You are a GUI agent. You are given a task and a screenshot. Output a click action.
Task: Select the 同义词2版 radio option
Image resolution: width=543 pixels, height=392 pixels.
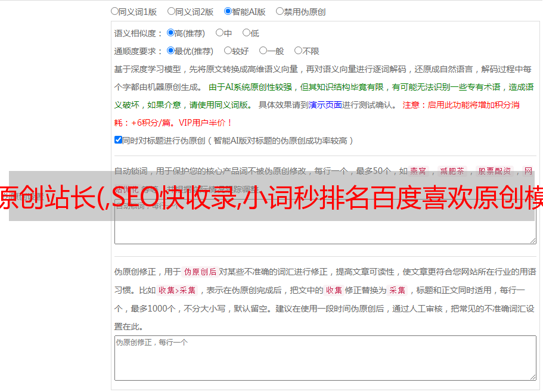171,11
